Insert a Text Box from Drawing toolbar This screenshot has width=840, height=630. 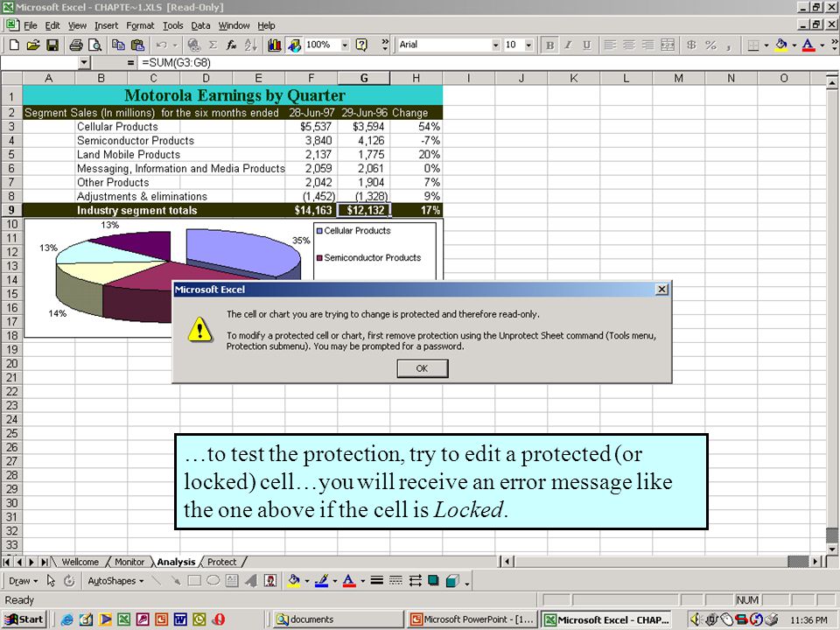232,581
